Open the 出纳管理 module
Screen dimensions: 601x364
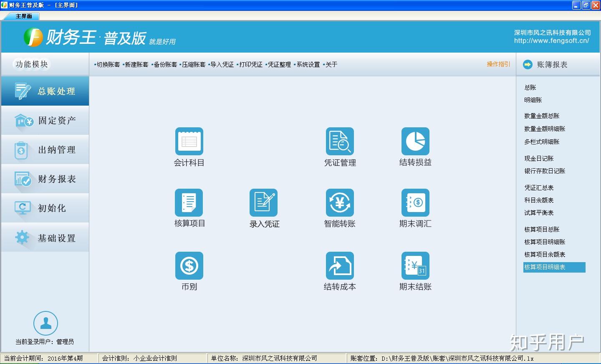point(45,150)
